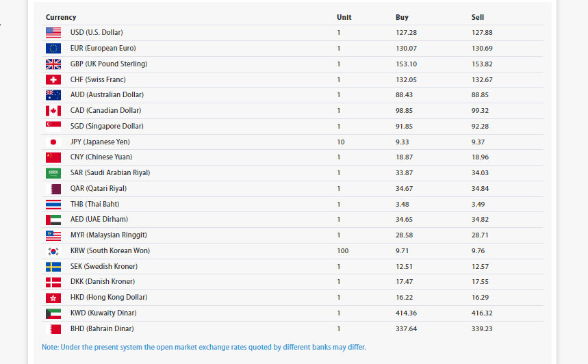Click the Buy column header
Viewport: 588px width, 364px height.
tap(402, 17)
